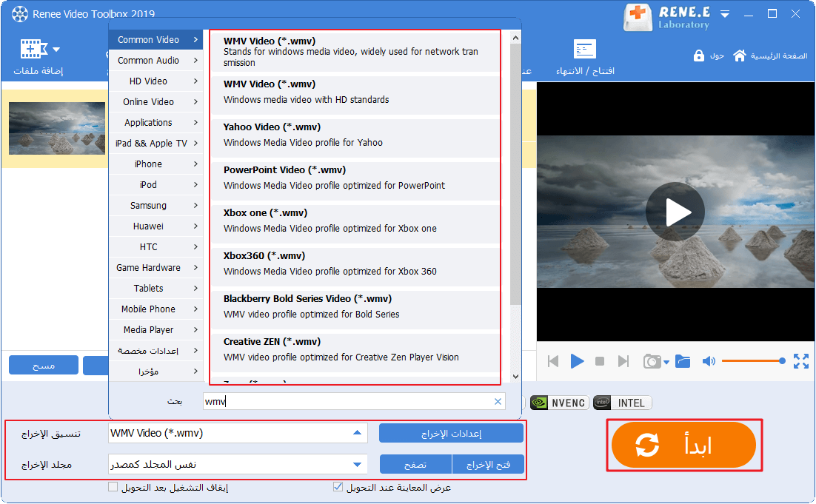Select the Common Audio category

pos(155,61)
